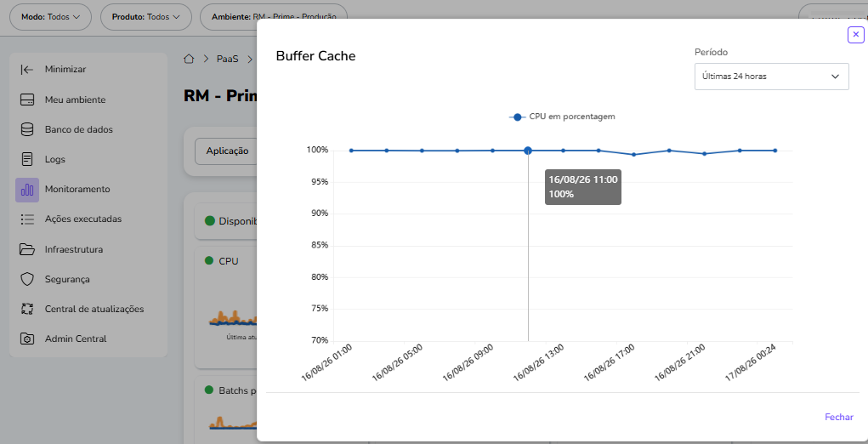Click the Central de atualizações refresh icon
Viewport: 868px width, 444px height.
[x=26, y=309]
